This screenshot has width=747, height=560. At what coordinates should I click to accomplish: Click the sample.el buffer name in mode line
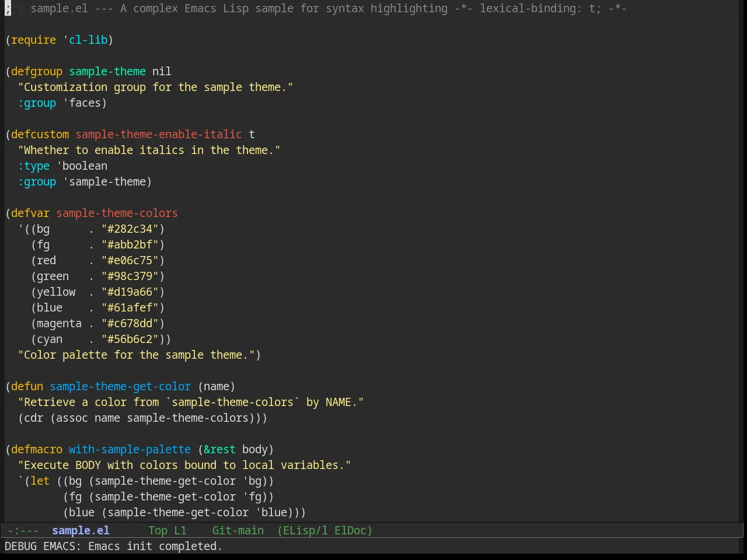click(81, 530)
